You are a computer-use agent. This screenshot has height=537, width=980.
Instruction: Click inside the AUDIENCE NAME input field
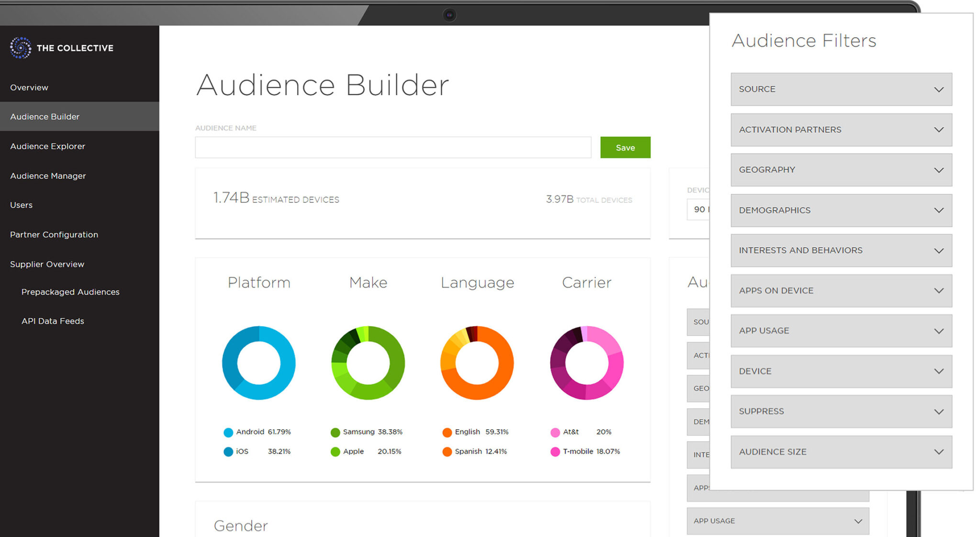[392, 147]
